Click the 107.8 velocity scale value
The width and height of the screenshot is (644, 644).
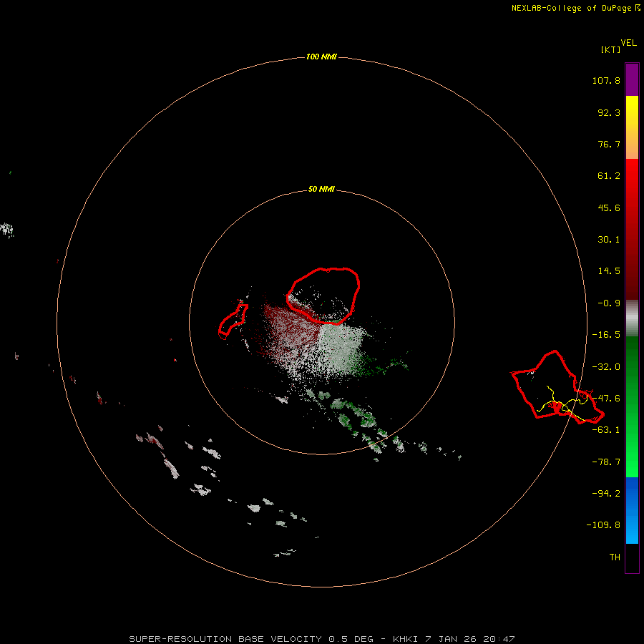pos(606,80)
